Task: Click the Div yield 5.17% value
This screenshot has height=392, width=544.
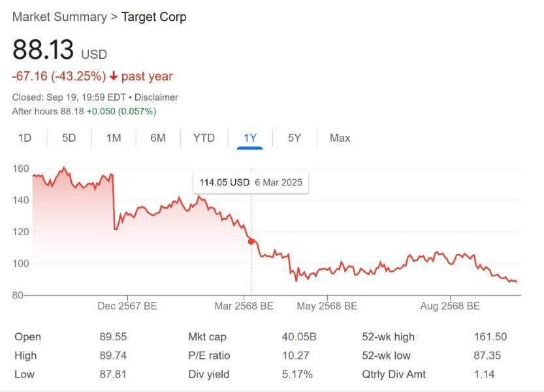Action: (296, 374)
